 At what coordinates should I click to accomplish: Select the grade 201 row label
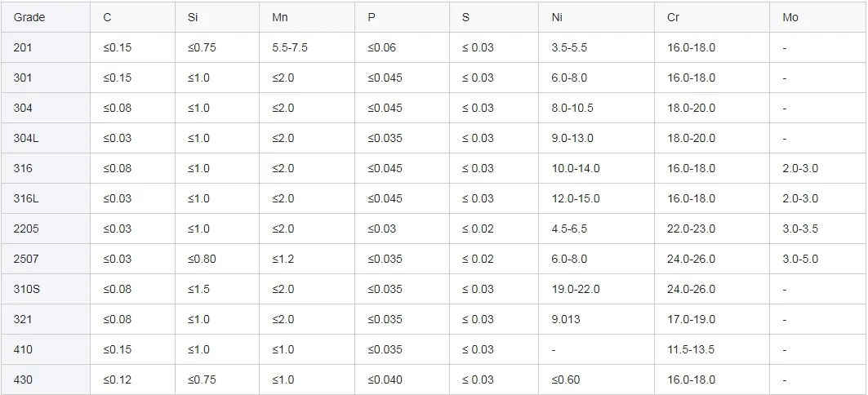tap(23, 47)
